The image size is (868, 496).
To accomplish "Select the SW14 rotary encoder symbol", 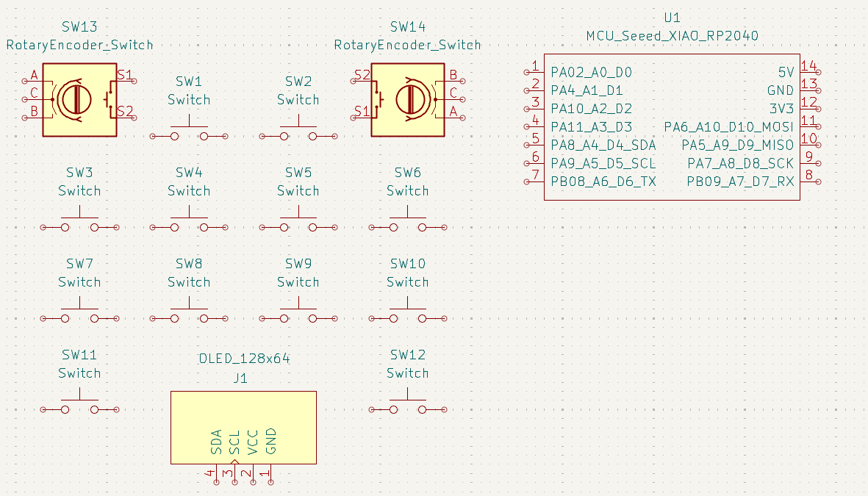I will (408, 98).
